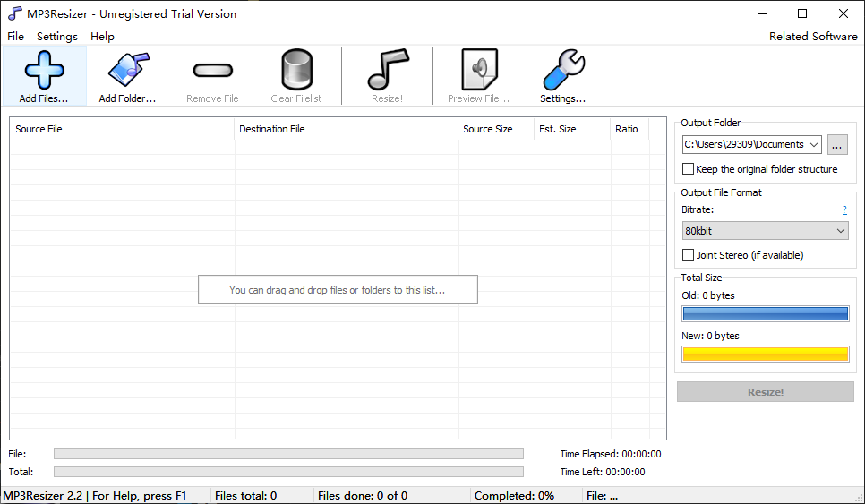Click 'Files total: 0' in status bar
Screen dimensions: 865x504
[x=245, y=496]
